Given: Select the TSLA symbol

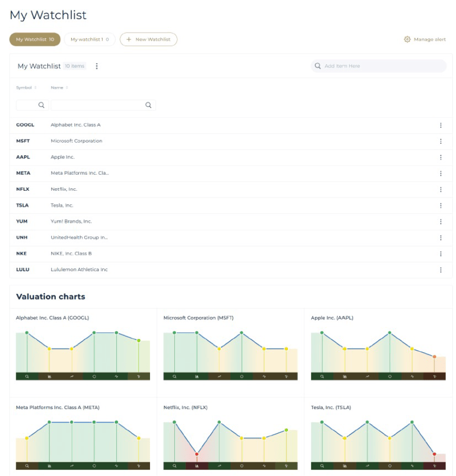Looking at the screenshot, I should pos(22,205).
